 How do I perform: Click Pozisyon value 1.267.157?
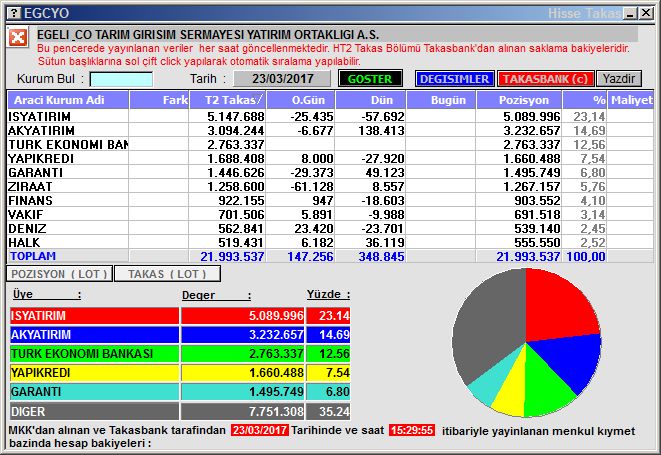[x=532, y=186]
